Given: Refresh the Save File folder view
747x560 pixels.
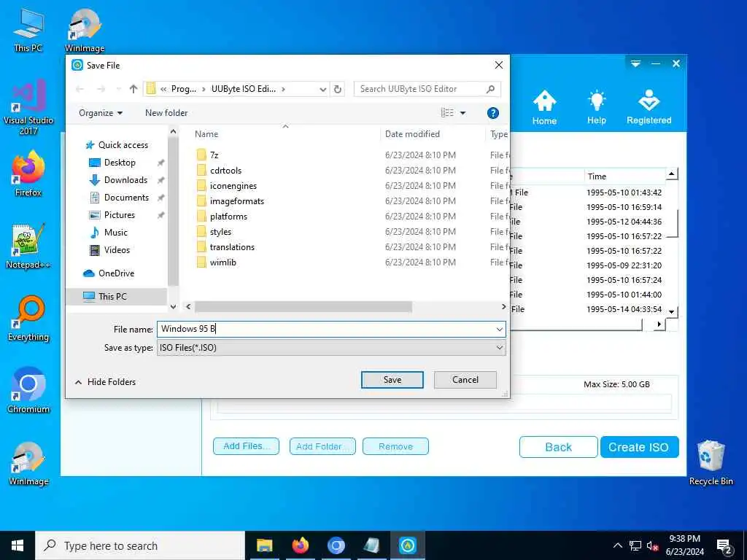Looking at the screenshot, I should coord(338,89).
